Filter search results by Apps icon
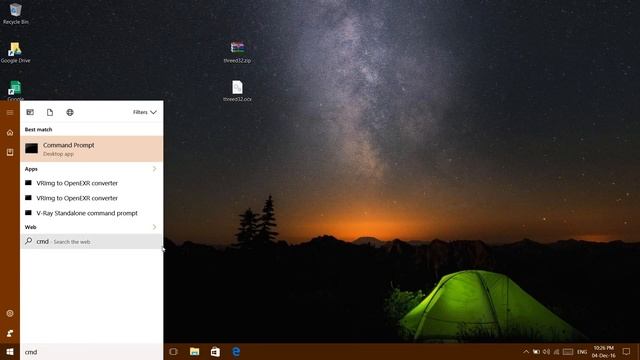 pos(30,112)
